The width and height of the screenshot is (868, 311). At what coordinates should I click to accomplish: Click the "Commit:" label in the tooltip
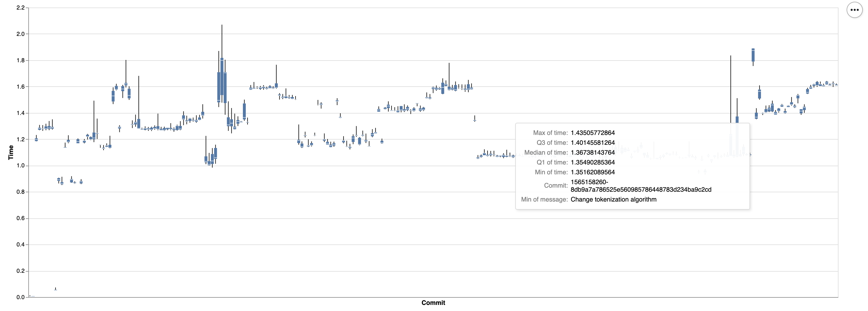pos(556,186)
